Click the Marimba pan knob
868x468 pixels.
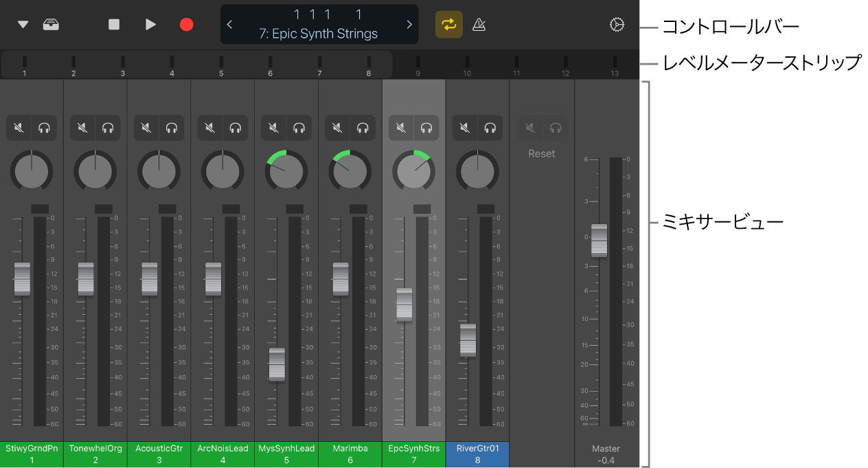pos(350,170)
